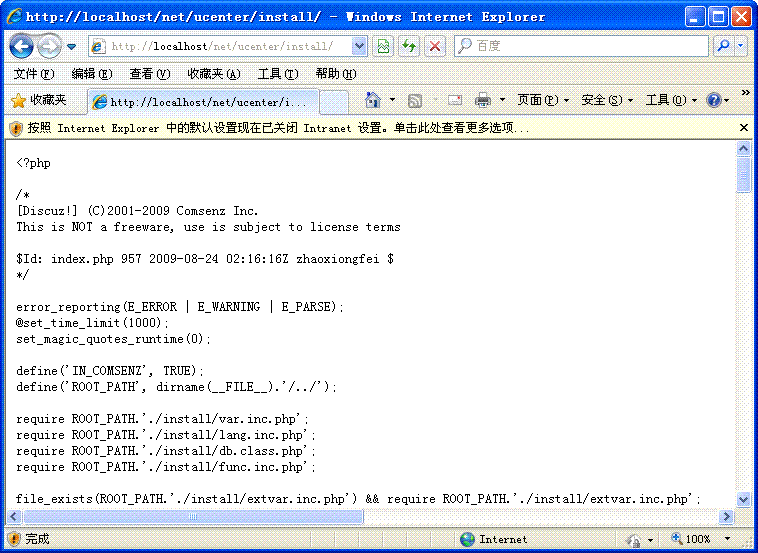Open the 帮助(H) menu

pos(335,74)
